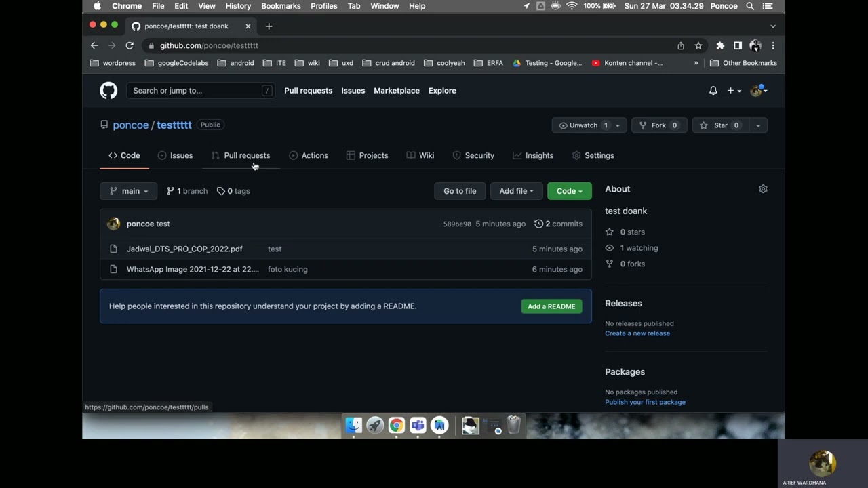Click Marketplace in top navigation
Screen dimensions: 868x488
(397, 91)
